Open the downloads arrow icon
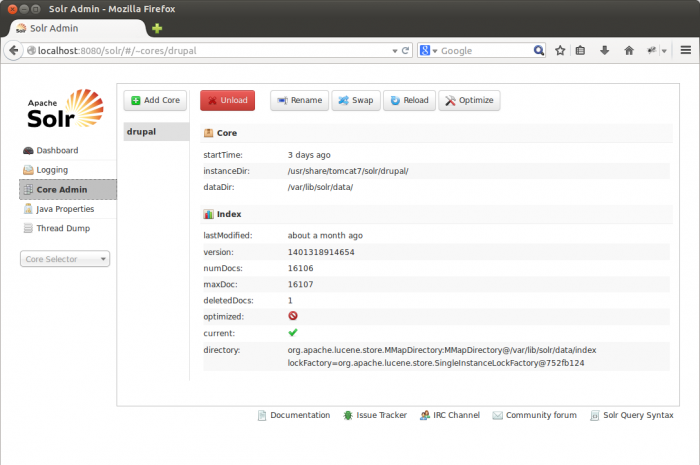Viewport: 700px width, 465px height. [604, 50]
